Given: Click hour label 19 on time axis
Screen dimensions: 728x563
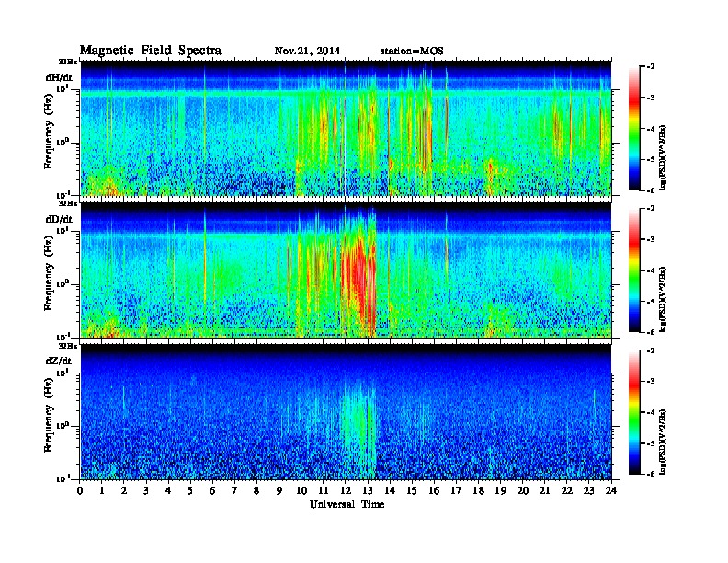Looking at the screenshot, I should [500, 491].
